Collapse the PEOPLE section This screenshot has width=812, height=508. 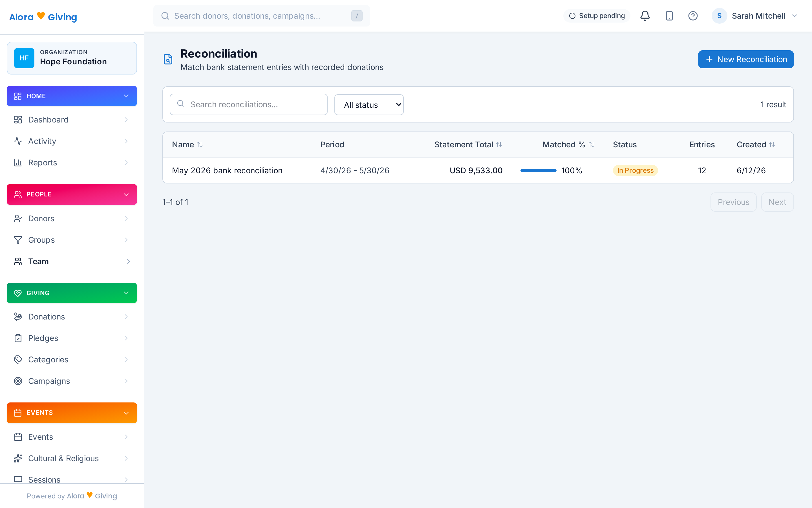click(x=72, y=194)
